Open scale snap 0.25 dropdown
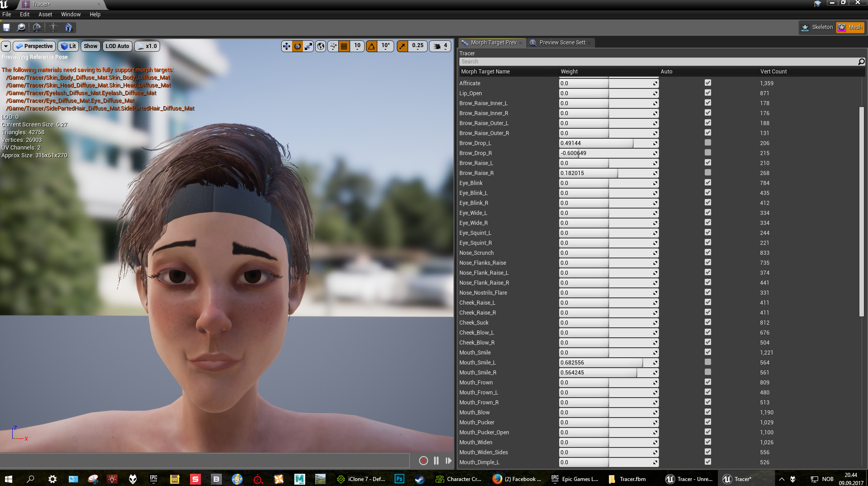 (418, 46)
